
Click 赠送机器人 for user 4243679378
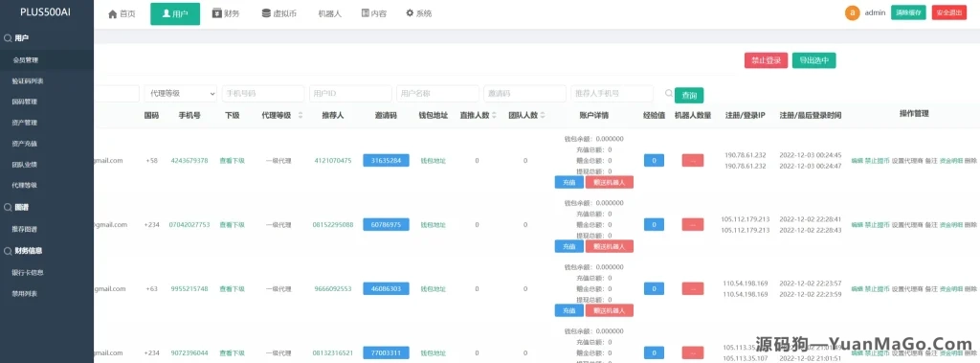click(610, 182)
